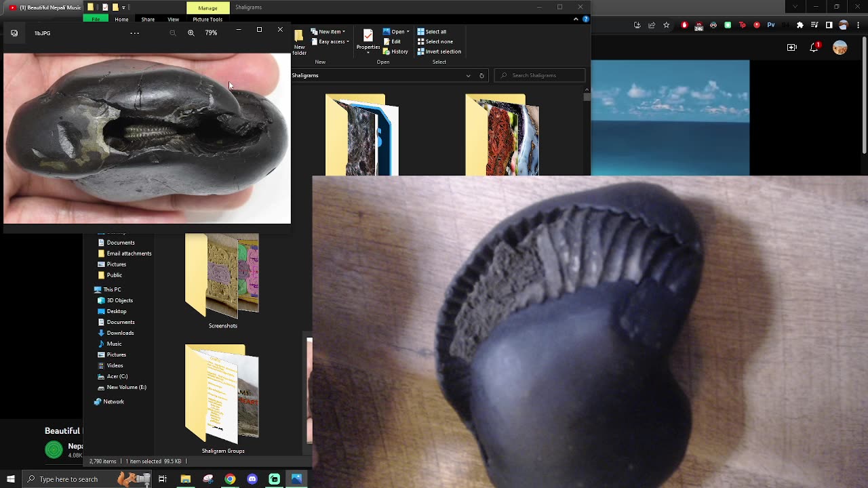This screenshot has width=868, height=488.
Task: Click the YouTube channel avatar circle
Action: tap(54, 449)
